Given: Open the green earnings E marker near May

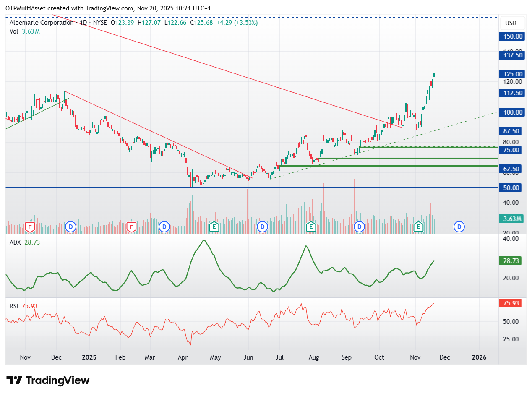Looking at the screenshot, I should click(214, 227).
